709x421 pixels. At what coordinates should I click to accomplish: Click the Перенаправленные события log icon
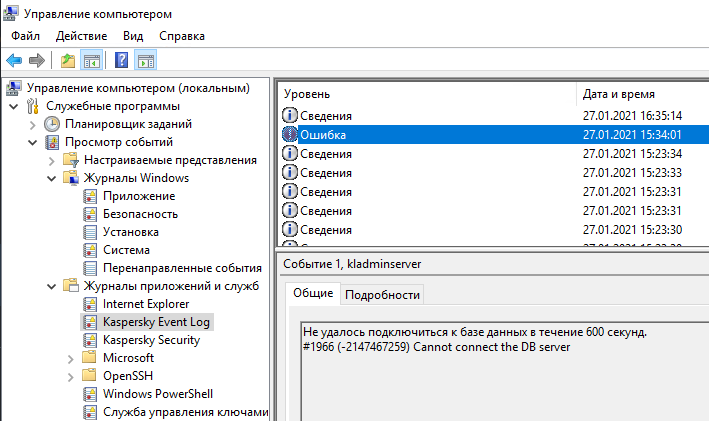click(90, 268)
